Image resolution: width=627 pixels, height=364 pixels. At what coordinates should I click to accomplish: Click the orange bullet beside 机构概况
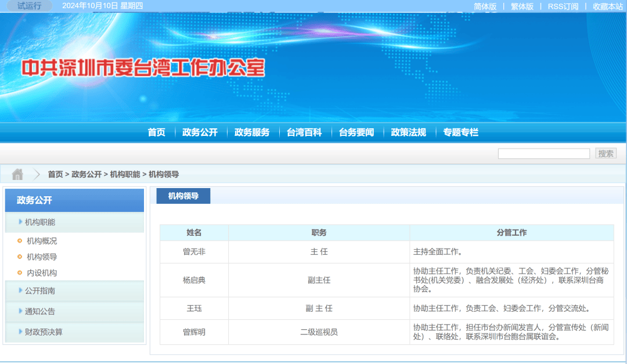pyautogui.click(x=20, y=241)
